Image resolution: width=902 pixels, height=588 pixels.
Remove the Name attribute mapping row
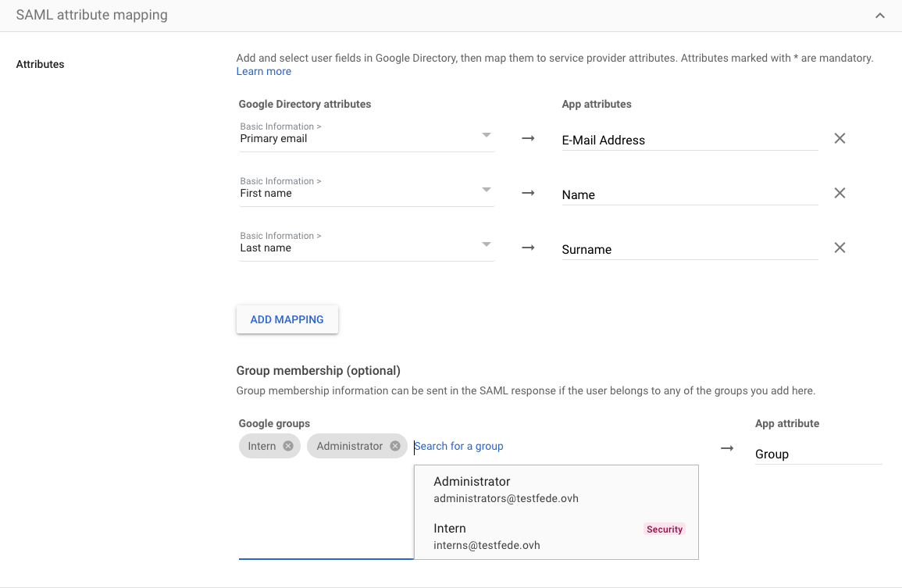coord(840,193)
